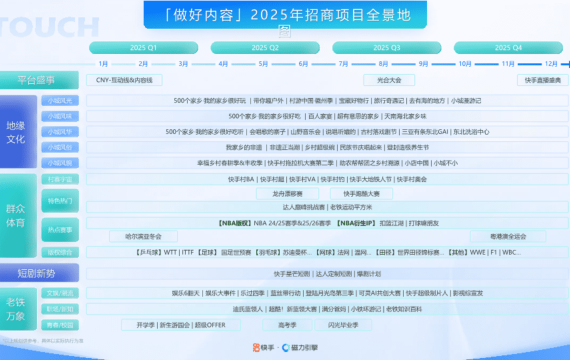Viewport: 570px width, 360px height.
Task: Click the 超级OFFER text
Action: [x=210, y=325]
